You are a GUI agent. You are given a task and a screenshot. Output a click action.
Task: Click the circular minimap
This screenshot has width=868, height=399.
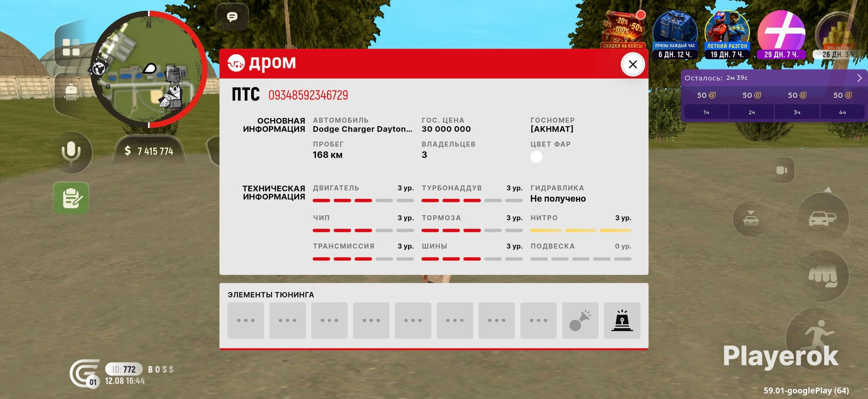pos(148,69)
